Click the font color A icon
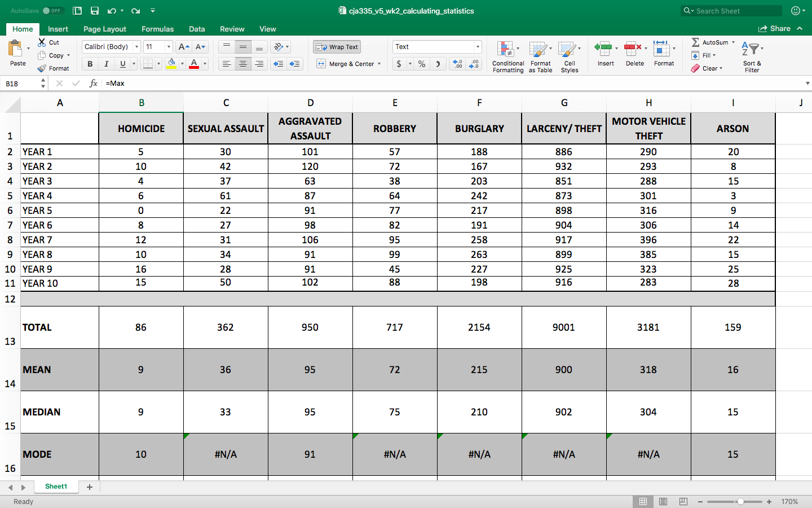This screenshot has height=508, width=812. coord(194,64)
